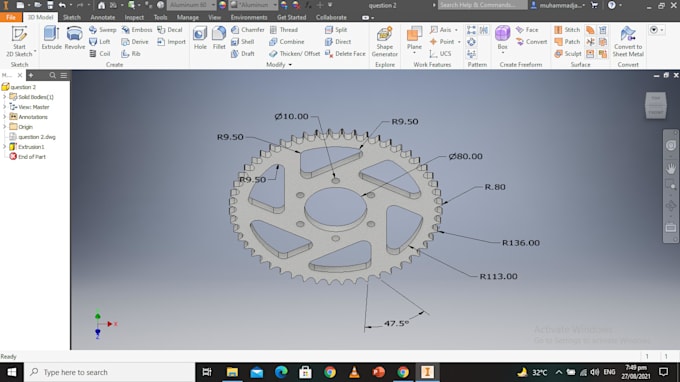680x382 pixels.
Task: Select the Emboss tool
Action: (137, 29)
